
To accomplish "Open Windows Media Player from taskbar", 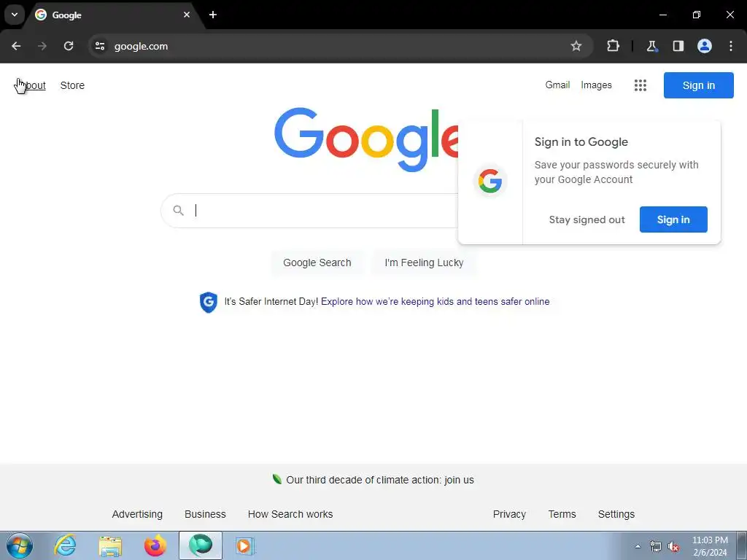I will pos(245,545).
